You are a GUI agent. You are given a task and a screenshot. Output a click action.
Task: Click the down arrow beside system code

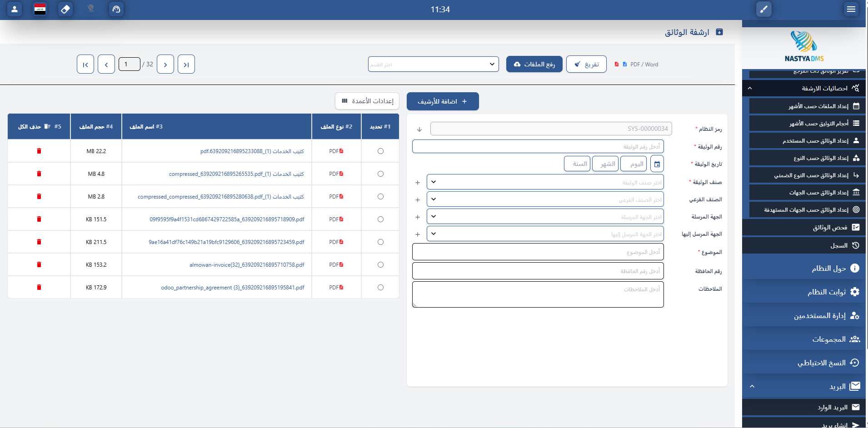419,129
